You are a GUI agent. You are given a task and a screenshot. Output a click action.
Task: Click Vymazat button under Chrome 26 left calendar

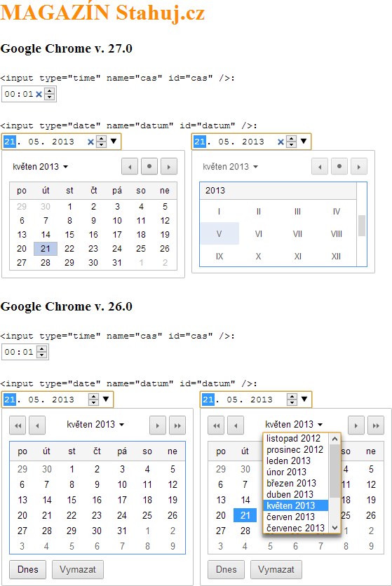coord(78,570)
